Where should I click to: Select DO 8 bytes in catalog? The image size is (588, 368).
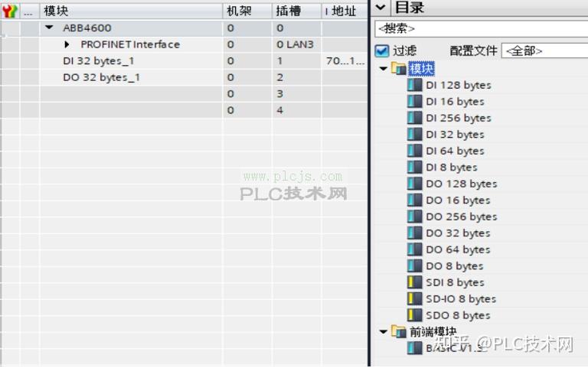455,266
